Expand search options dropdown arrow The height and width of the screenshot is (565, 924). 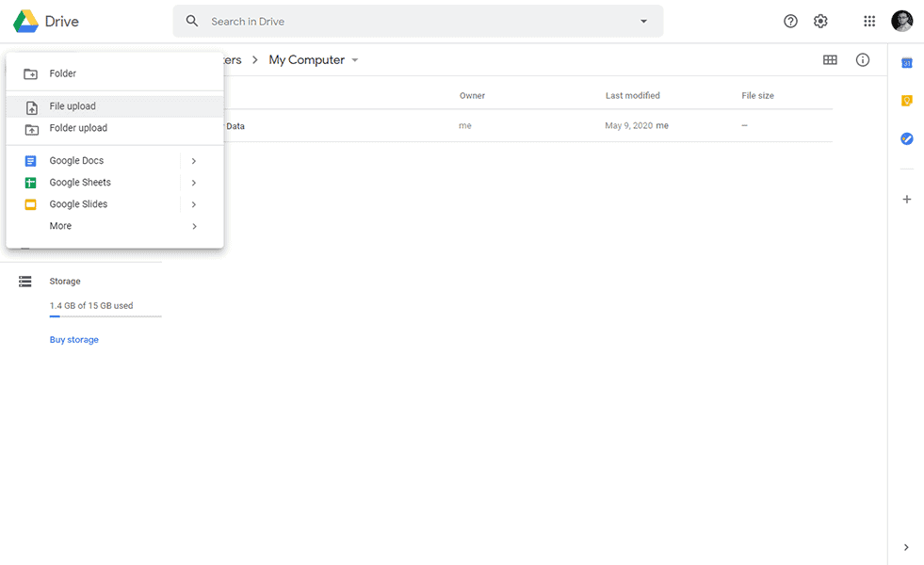643,22
